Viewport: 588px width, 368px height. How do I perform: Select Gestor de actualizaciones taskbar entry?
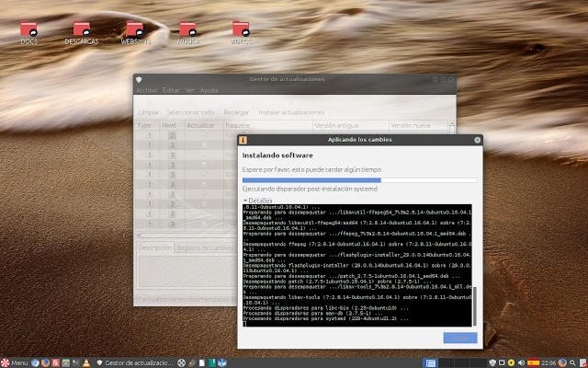[x=135, y=362]
